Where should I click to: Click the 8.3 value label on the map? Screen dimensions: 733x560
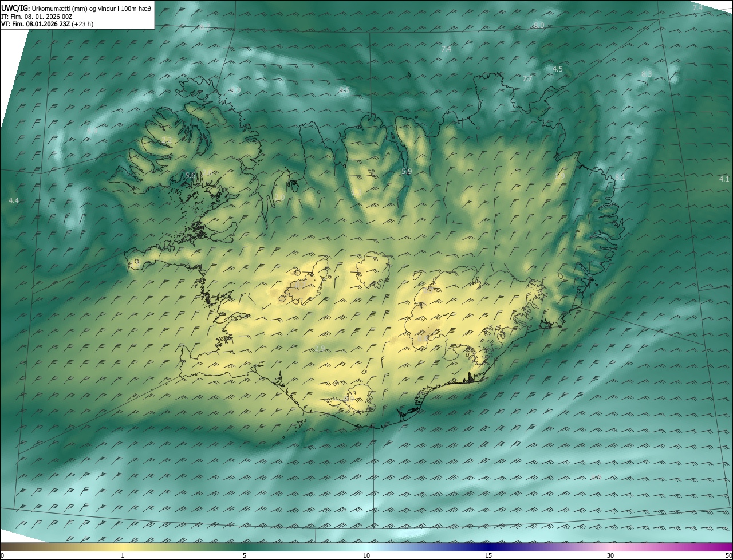[x=646, y=74]
